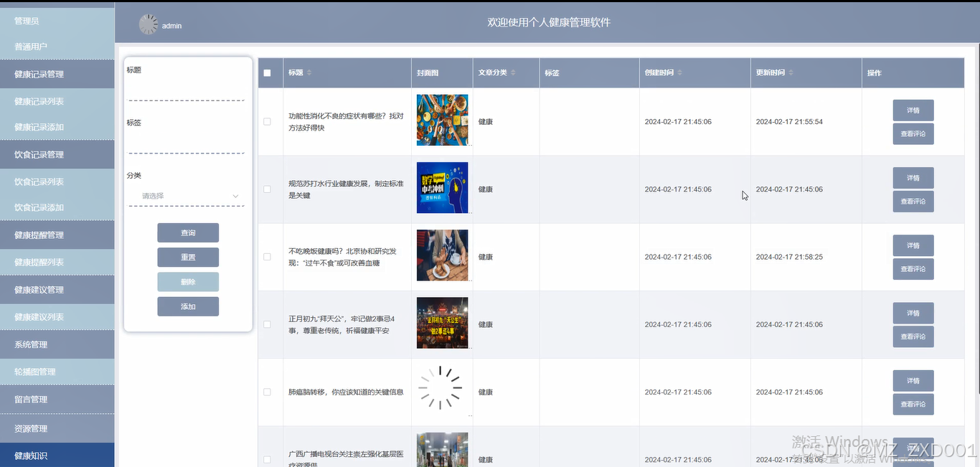Expand 资源管理 sidebar section
The width and height of the screenshot is (980, 467).
click(x=57, y=428)
